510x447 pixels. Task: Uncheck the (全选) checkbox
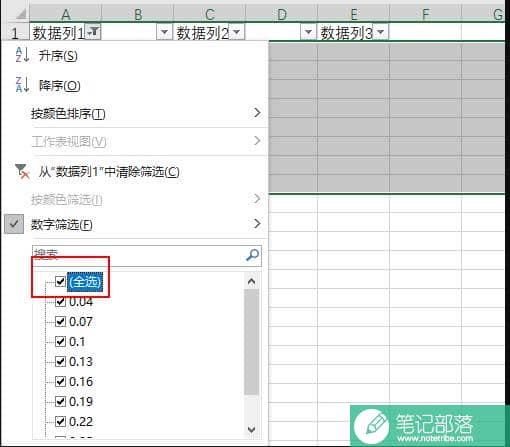[60, 281]
